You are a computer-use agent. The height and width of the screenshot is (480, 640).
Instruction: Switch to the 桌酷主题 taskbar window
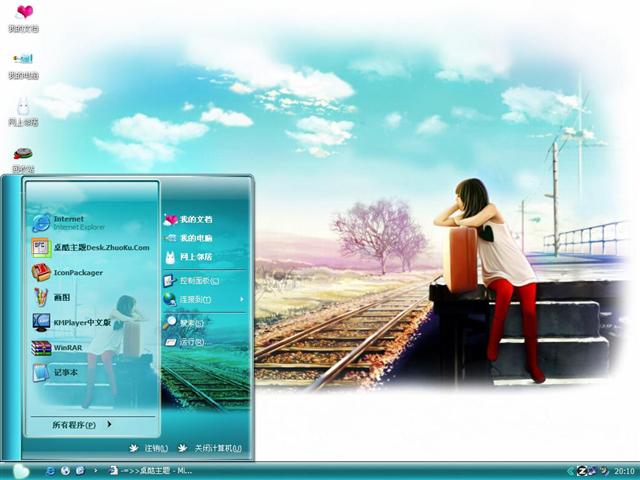click(x=151, y=471)
